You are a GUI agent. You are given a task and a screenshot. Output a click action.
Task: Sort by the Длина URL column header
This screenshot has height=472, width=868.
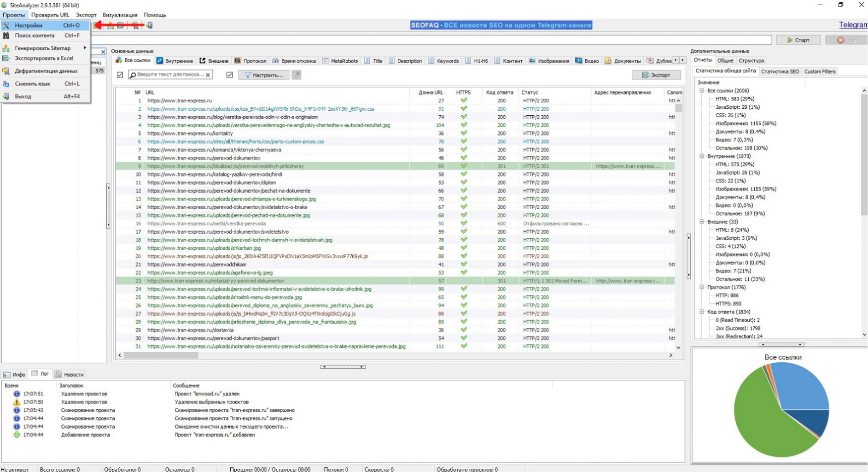click(431, 93)
